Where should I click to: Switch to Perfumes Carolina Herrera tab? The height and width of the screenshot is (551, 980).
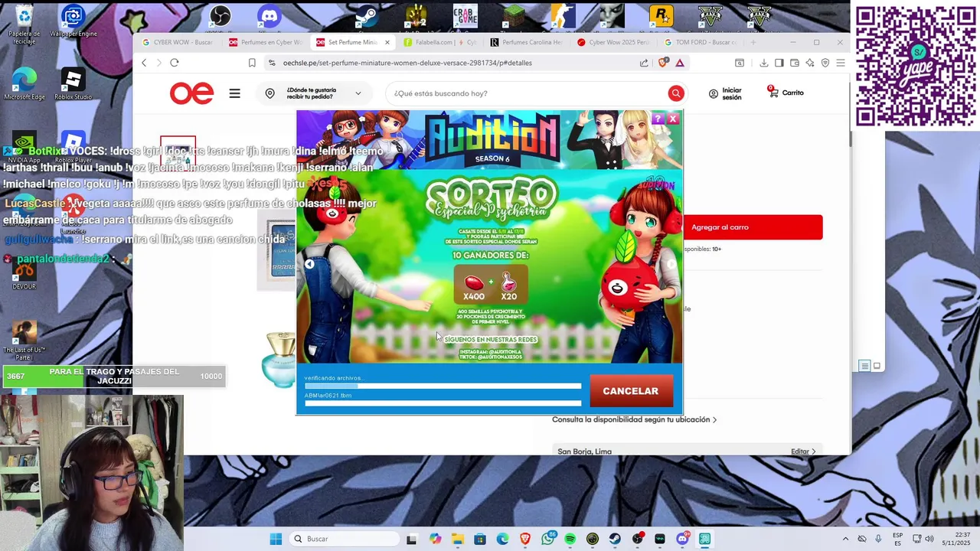tap(527, 42)
